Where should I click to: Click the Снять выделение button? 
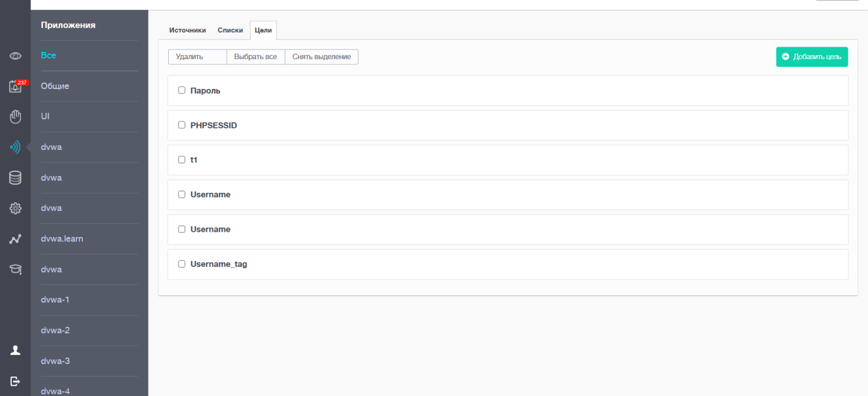click(x=321, y=57)
